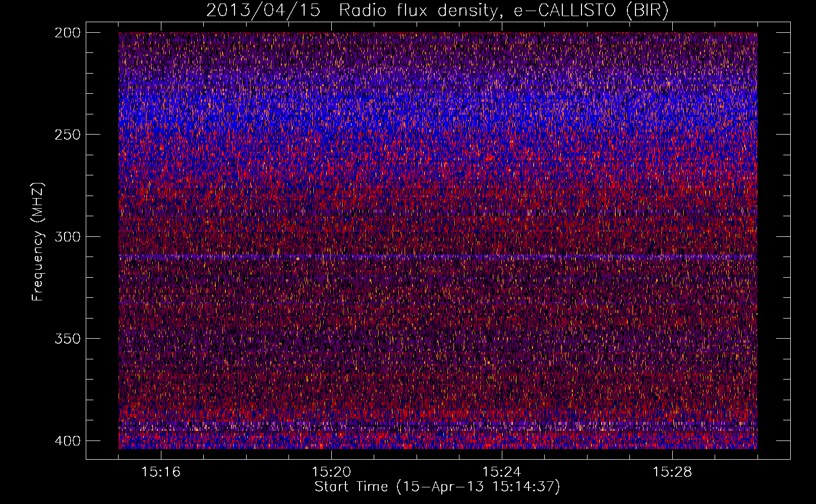The image size is (816, 504).
Task: Click the 400 frequency tick label
Action: pyautogui.click(x=67, y=440)
